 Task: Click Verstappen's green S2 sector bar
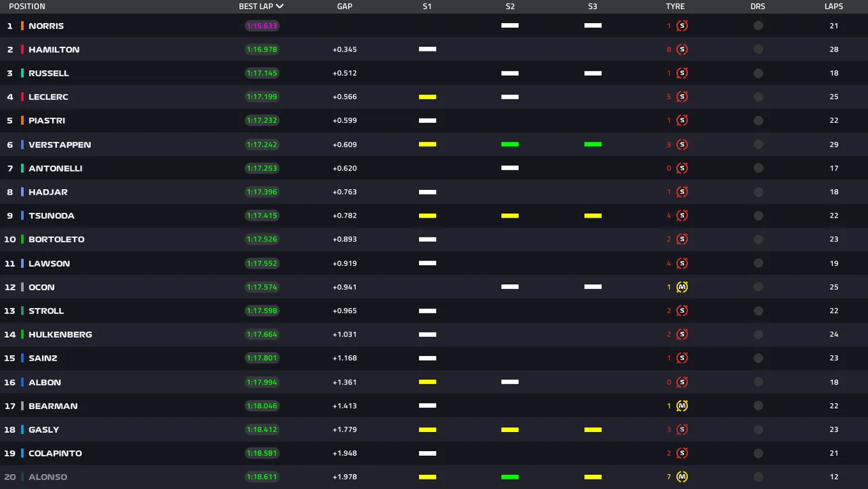point(510,144)
